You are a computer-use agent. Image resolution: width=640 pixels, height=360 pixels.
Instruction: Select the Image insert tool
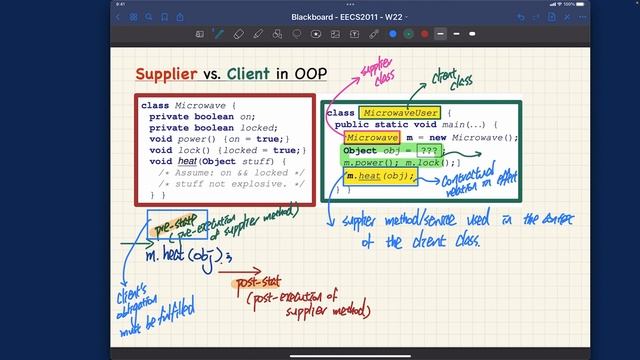335,34
